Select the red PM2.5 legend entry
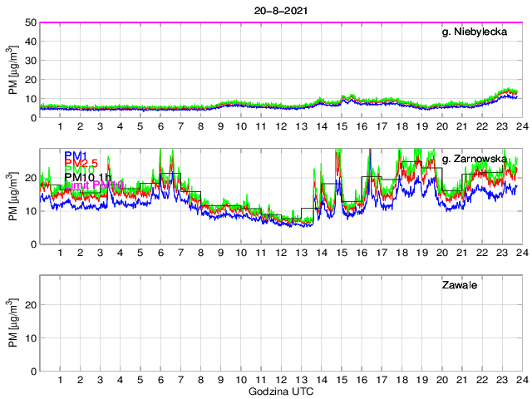Viewport: 532px width, 399px height. pyautogui.click(x=81, y=165)
